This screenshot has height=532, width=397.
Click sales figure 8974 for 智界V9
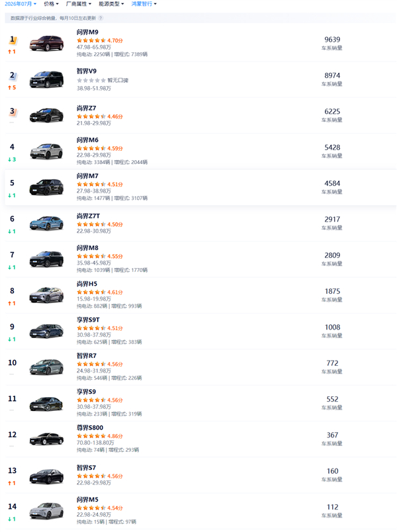332,75
